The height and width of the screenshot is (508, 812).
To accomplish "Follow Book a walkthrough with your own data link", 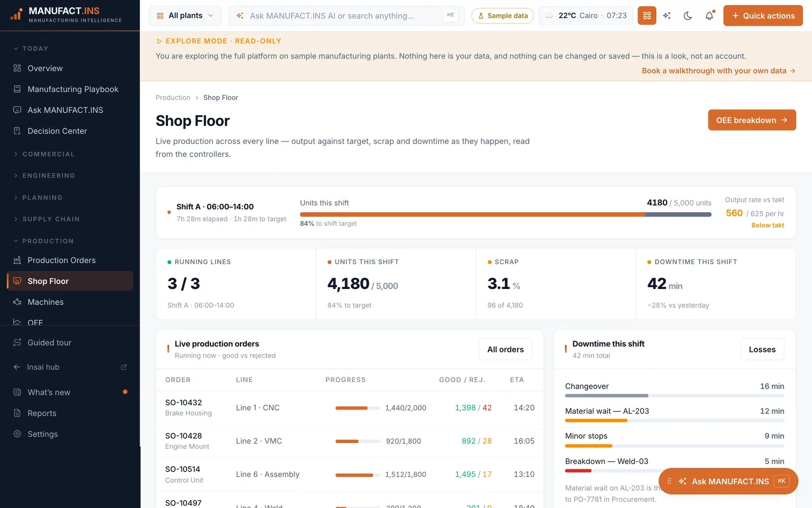I will coord(719,71).
